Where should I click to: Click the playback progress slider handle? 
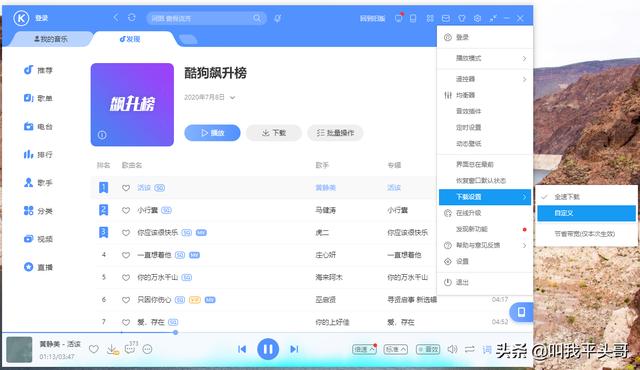click(x=176, y=332)
